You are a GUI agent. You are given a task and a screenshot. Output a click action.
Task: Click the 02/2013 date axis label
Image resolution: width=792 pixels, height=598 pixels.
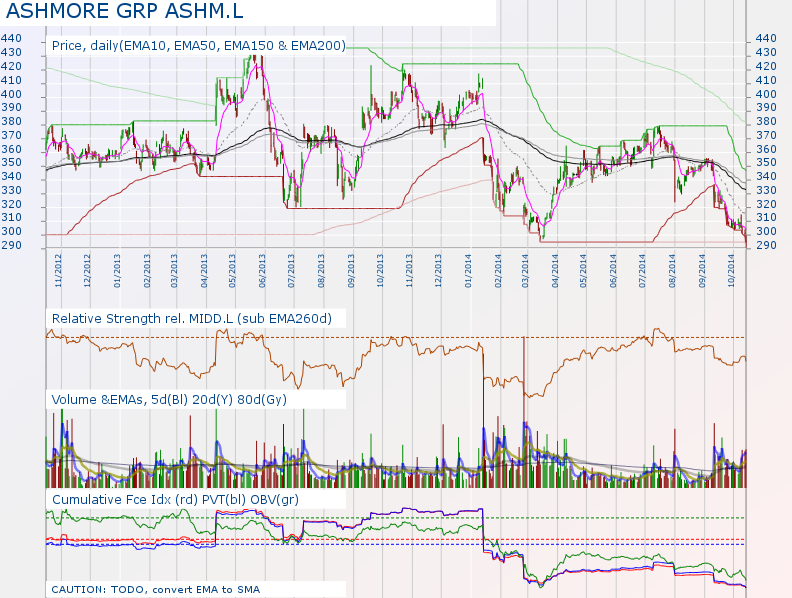147,271
